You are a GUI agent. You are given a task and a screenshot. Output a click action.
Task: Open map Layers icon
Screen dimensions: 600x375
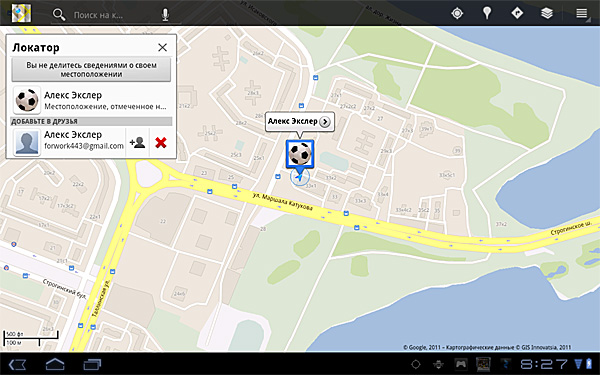tap(547, 13)
